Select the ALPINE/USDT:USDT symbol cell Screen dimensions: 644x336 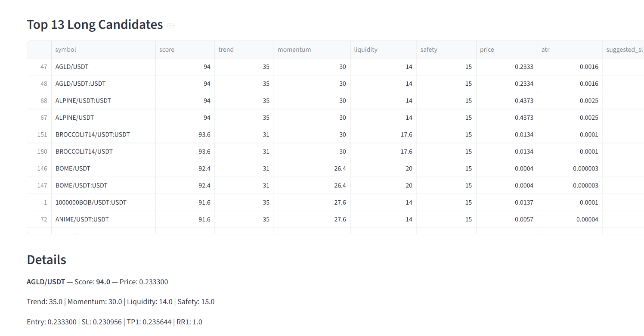(83, 100)
